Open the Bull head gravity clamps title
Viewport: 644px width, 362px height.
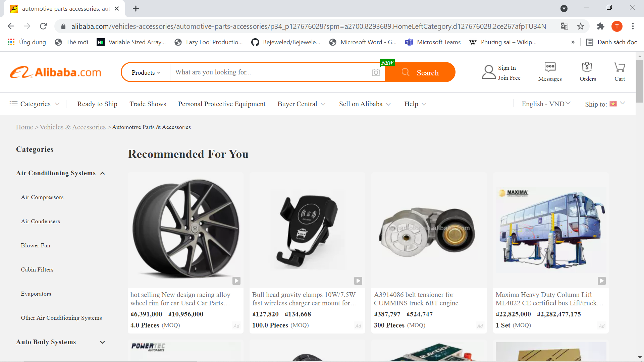[x=304, y=299]
